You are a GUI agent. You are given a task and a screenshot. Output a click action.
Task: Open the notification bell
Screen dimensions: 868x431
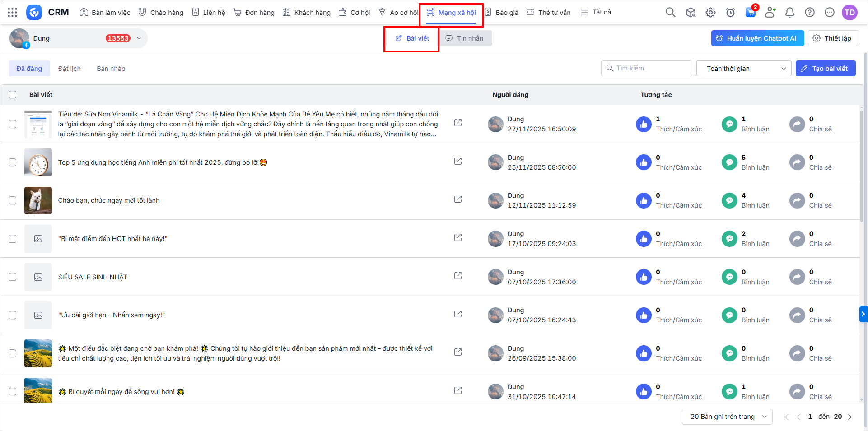pyautogui.click(x=789, y=13)
